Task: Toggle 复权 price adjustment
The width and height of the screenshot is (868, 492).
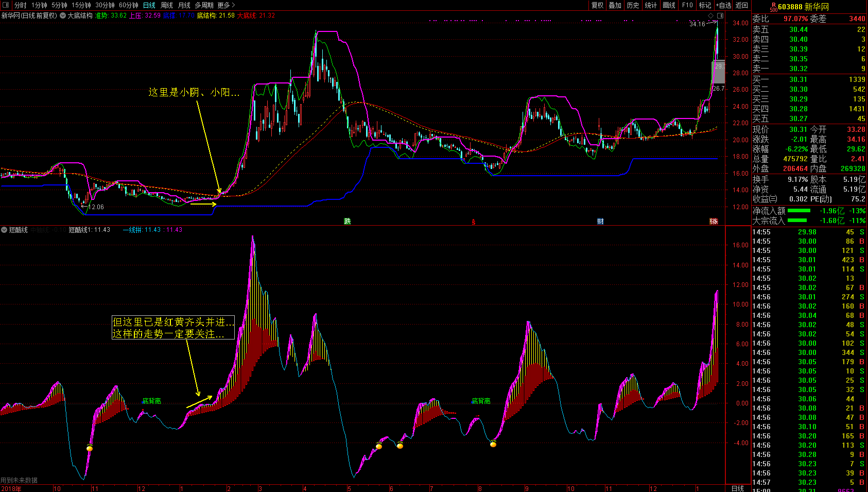Action: coord(597,5)
